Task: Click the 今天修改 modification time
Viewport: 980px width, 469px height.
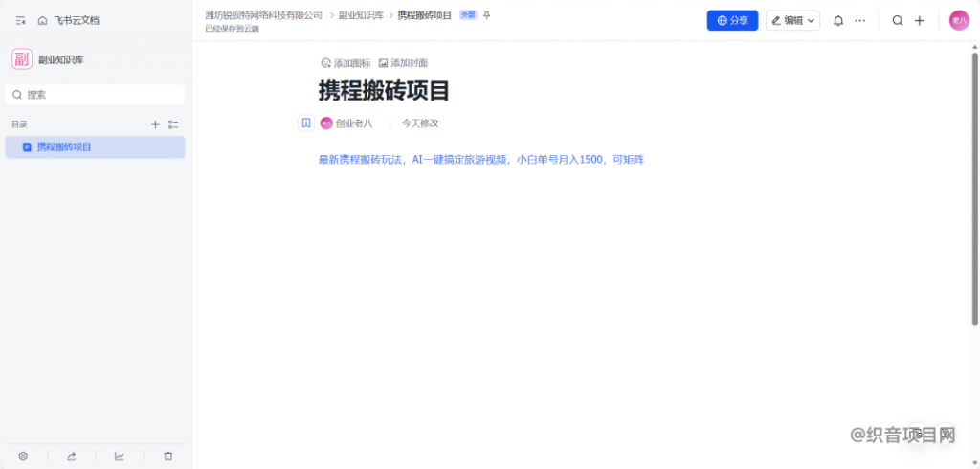Action: 420,123
